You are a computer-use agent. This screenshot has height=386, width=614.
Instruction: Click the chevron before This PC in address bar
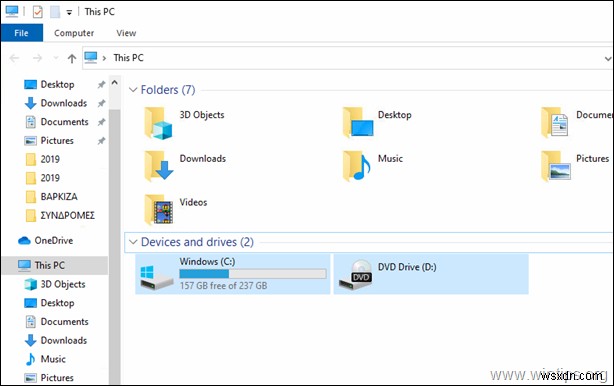tap(104, 58)
